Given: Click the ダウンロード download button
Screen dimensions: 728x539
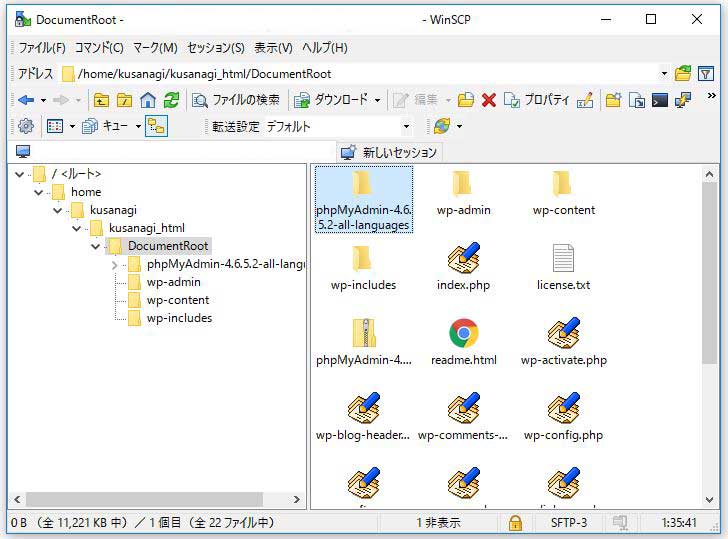Looking at the screenshot, I should (x=331, y=100).
